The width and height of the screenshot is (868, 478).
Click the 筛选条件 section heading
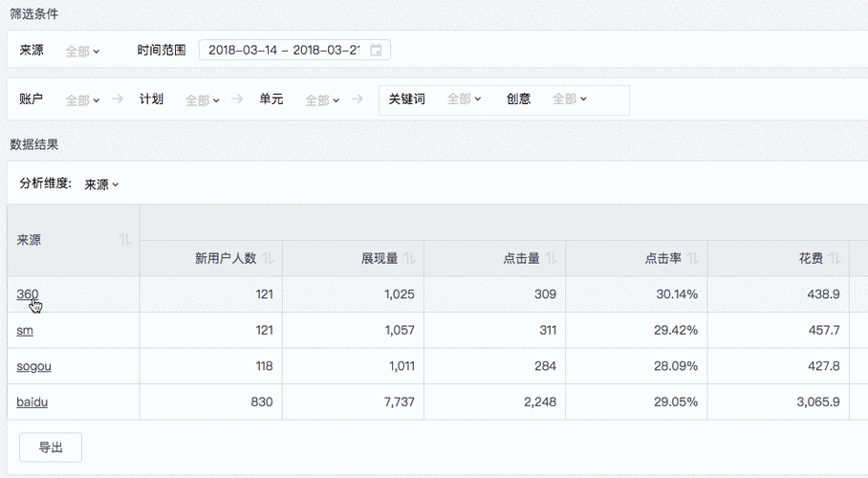click(33, 13)
